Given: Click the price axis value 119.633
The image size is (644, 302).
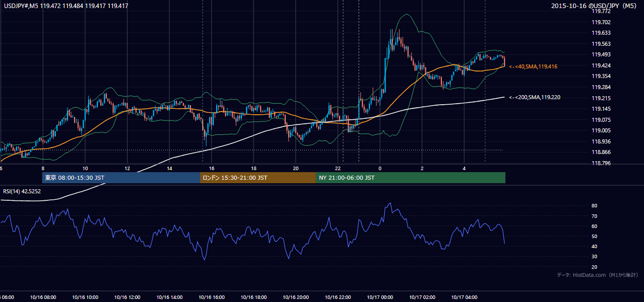Looking at the screenshot, I should (601, 33).
